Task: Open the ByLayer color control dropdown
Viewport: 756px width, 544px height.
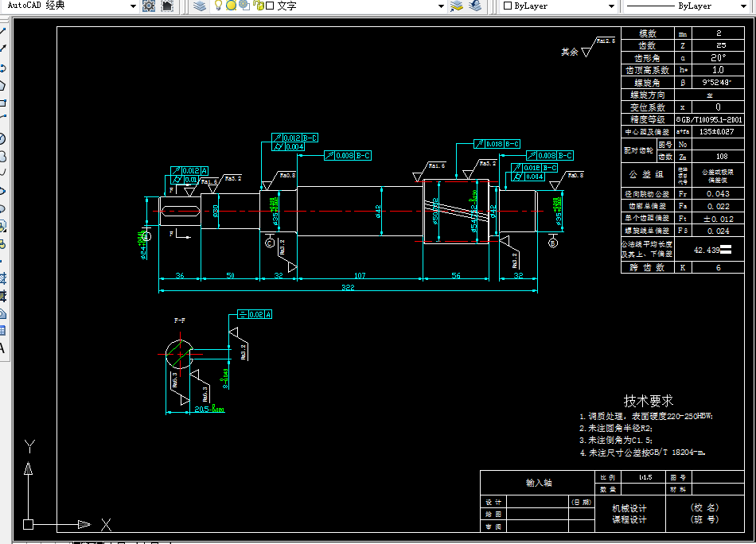Action: coord(611,6)
